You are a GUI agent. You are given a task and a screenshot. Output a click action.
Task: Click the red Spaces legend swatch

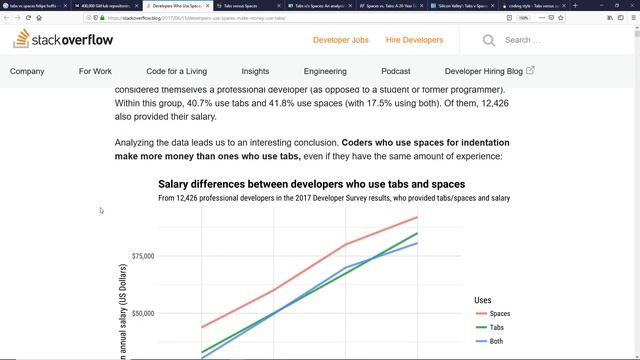[481, 313]
